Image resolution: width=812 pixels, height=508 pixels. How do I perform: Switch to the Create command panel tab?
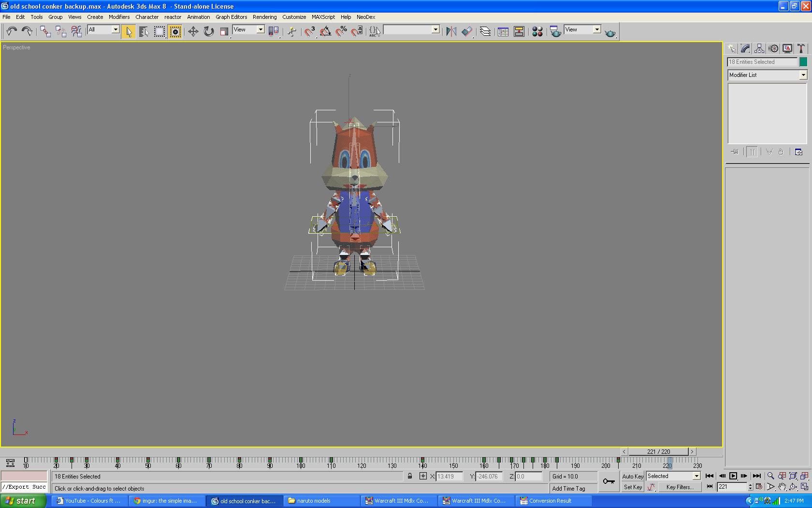[731, 48]
